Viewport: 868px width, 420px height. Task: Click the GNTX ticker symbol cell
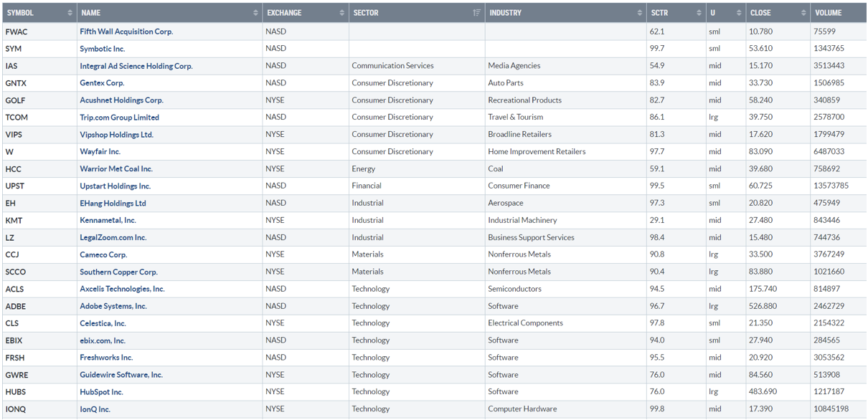point(16,83)
